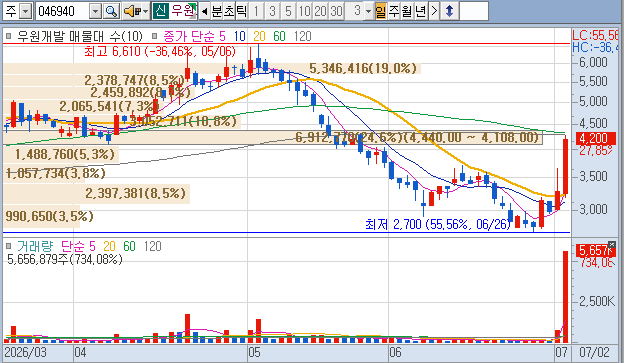The height and width of the screenshot is (363, 624).
Task: Click the square marker beside 종가 단순
Action: [x=155, y=36]
